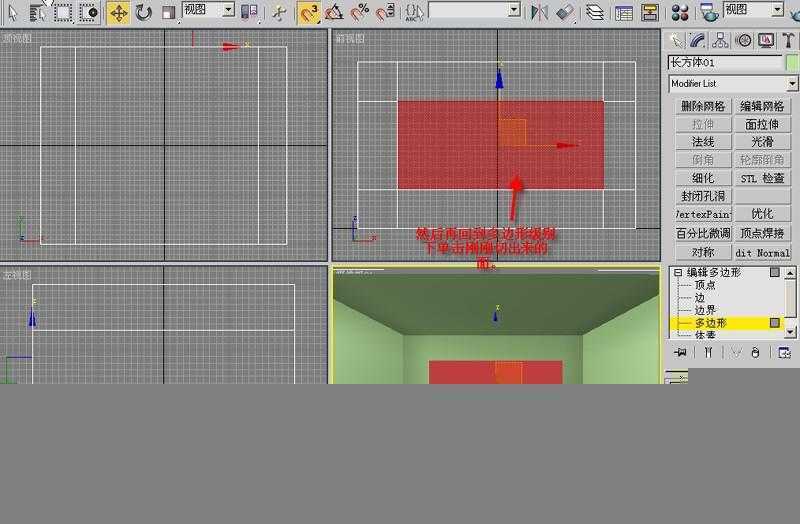Open the Schematic View
800x524 pixels.
coord(649,12)
